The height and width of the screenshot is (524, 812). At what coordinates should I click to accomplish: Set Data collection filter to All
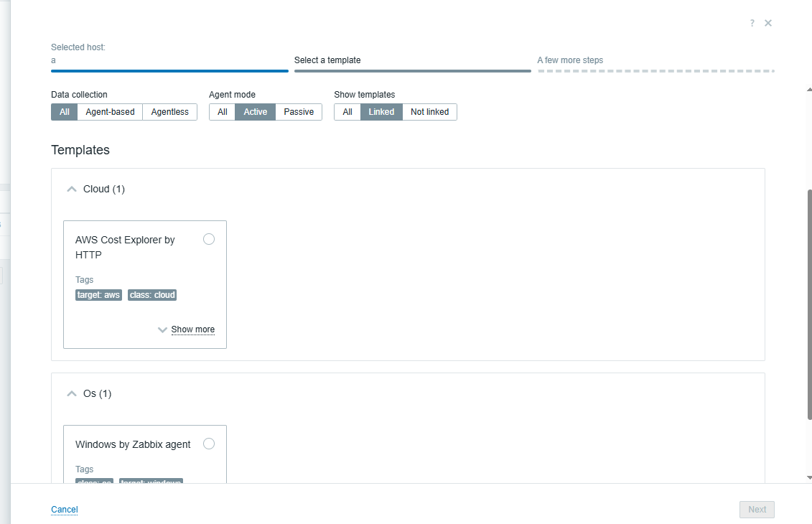[64, 112]
